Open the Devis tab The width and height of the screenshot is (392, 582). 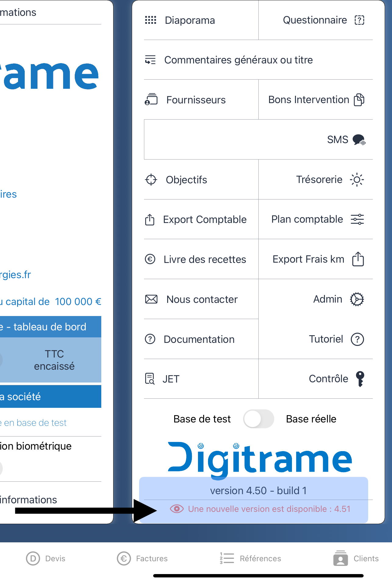pyautogui.click(x=46, y=559)
